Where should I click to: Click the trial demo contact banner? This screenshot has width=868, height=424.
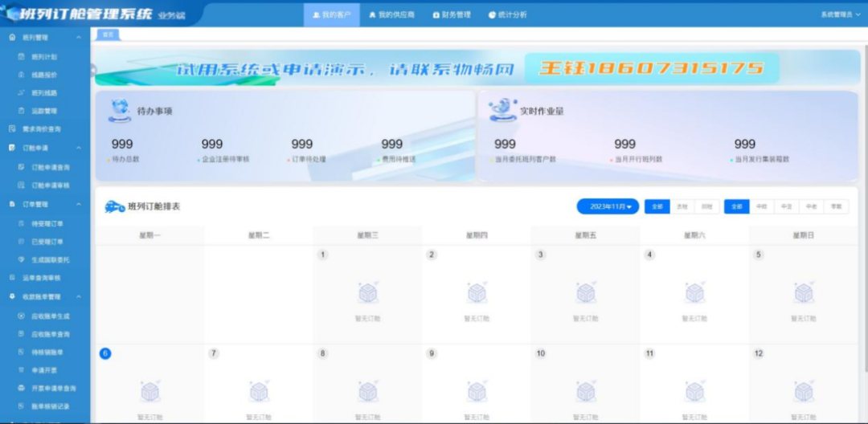[x=477, y=68]
